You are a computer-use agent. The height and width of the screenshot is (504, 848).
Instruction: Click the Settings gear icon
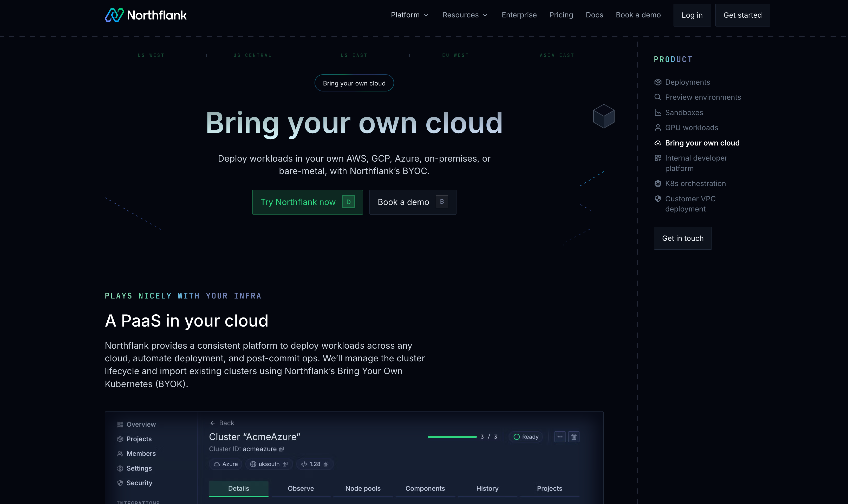pyautogui.click(x=120, y=468)
